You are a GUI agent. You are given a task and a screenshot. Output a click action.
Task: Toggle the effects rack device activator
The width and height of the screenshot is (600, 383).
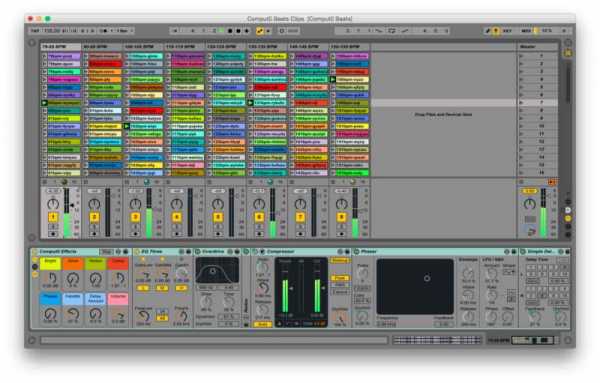pyautogui.click(x=34, y=252)
